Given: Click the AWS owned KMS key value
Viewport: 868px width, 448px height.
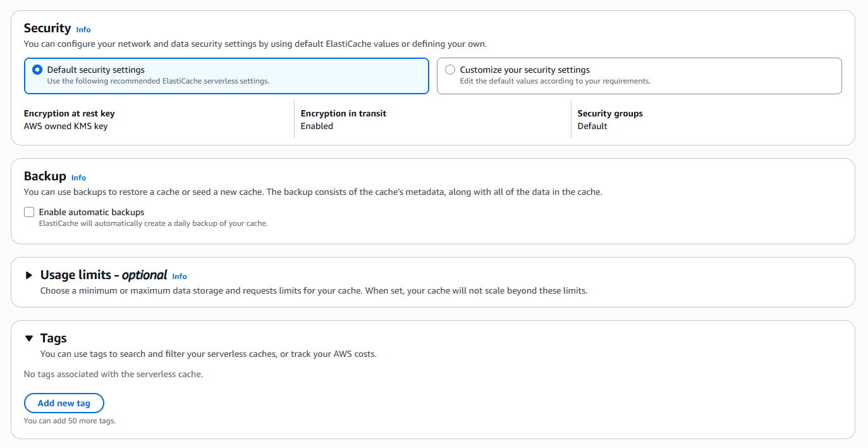Looking at the screenshot, I should click(66, 126).
